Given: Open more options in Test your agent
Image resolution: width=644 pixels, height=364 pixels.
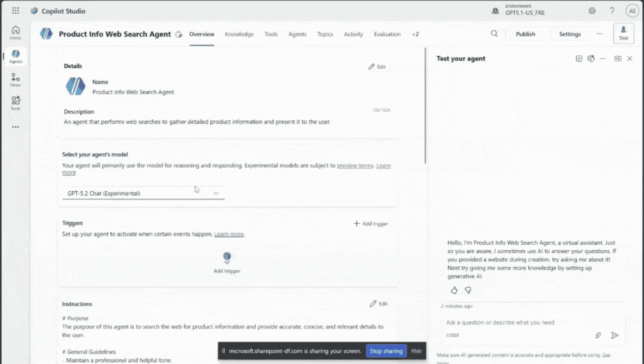Looking at the screenshot, I should pos(603,59).
